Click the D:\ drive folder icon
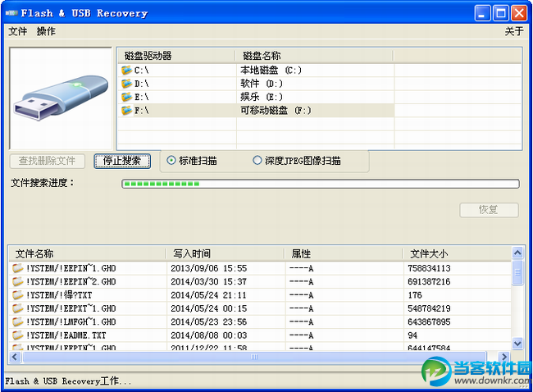Image resolution: width=533 pixels, height=392 pixels. click(x=126, y=84)
